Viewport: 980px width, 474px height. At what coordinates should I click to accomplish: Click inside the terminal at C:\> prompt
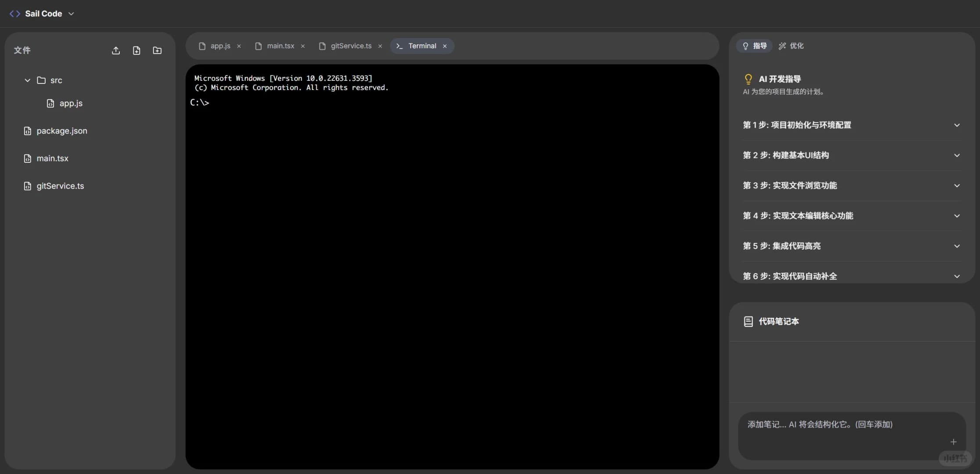tap(200, 103)
